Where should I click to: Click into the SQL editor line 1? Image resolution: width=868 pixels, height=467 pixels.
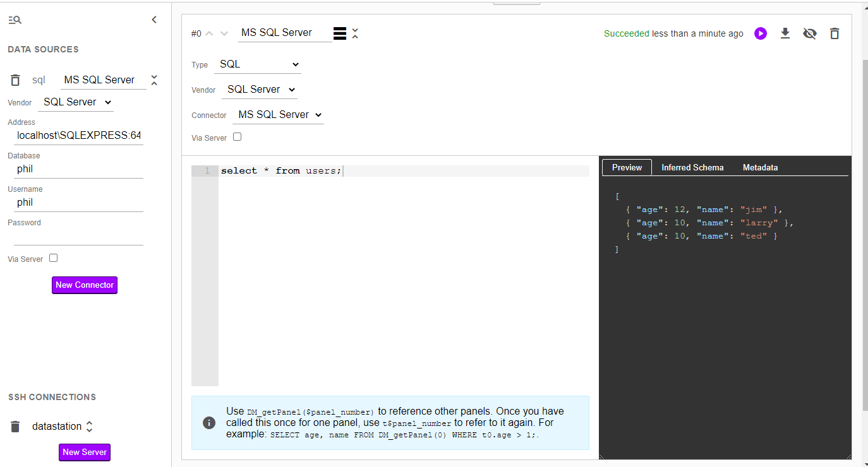point(404,171)
